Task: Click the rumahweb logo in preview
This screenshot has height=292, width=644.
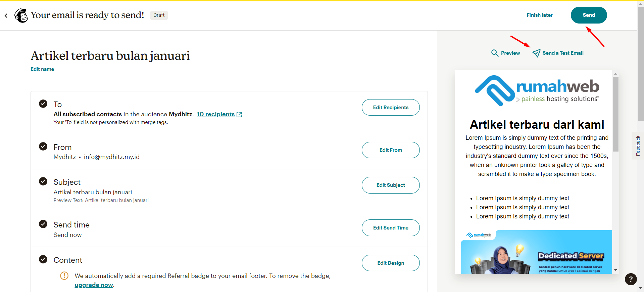Action: (x=537, y=90)
